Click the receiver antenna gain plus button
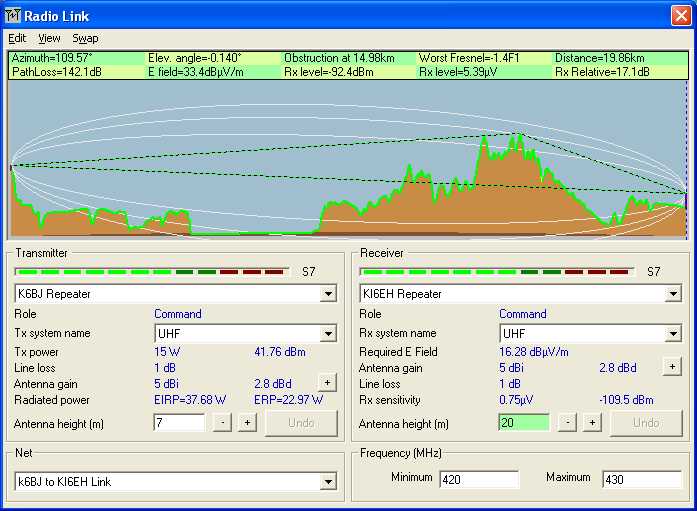The image size is (697, 511). (673, 367)
